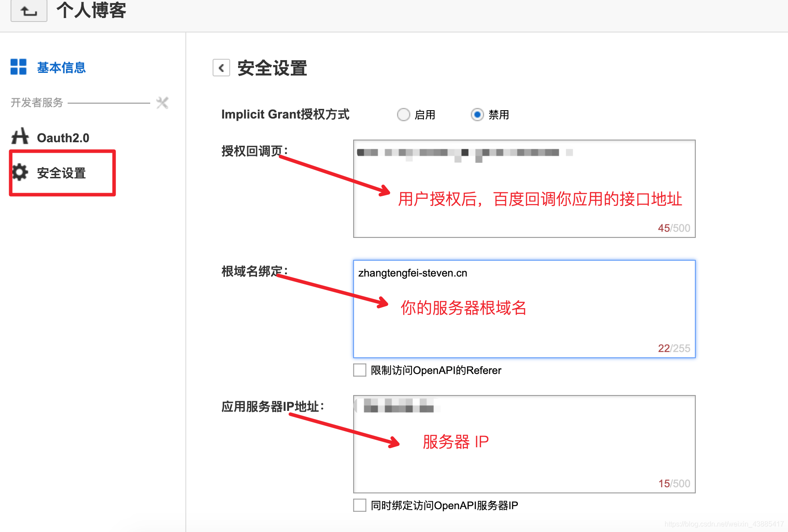Image resolution: width=788 pixels, height=532 pixels.
Task: Click the Oauth2.0 sidebar icon
Action: coord(20,137)
